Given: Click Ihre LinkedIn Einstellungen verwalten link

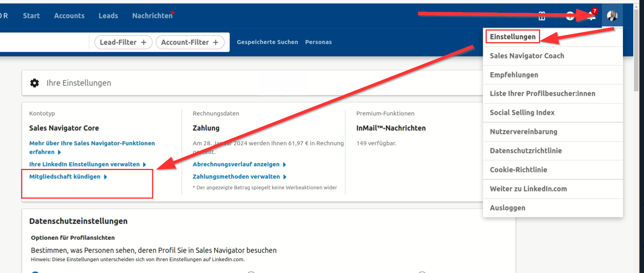Looking at the screenshot, I should (84, 165).
